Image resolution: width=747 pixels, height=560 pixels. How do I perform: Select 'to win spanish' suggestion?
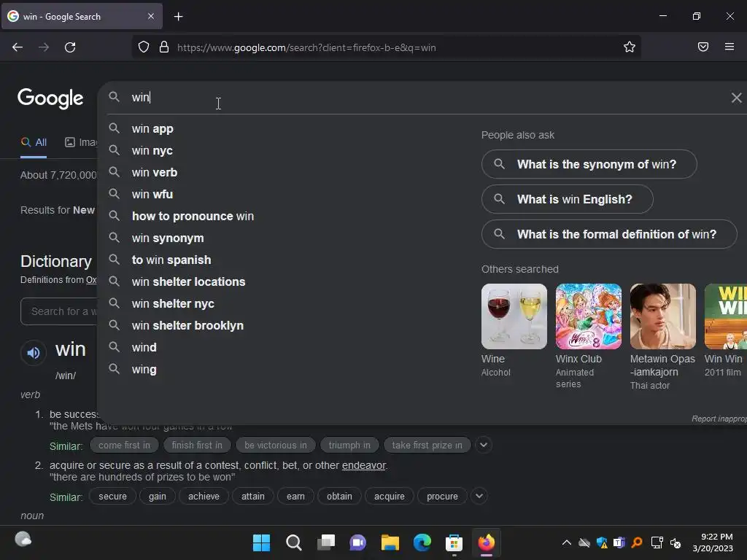(171, 260)
